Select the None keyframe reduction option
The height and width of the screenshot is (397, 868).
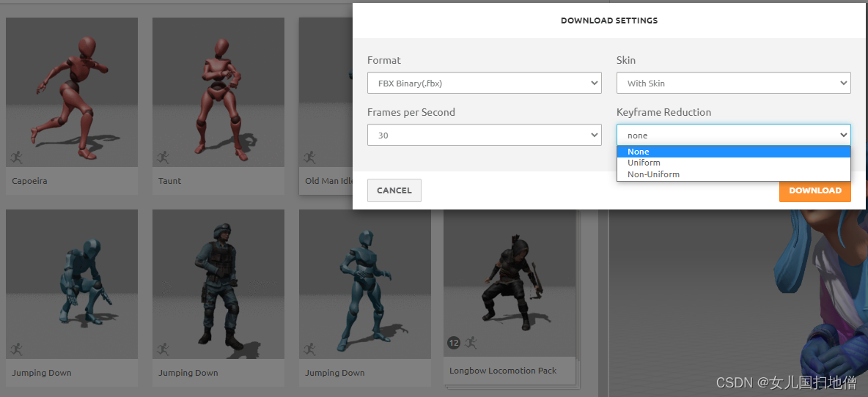(734, 152)
